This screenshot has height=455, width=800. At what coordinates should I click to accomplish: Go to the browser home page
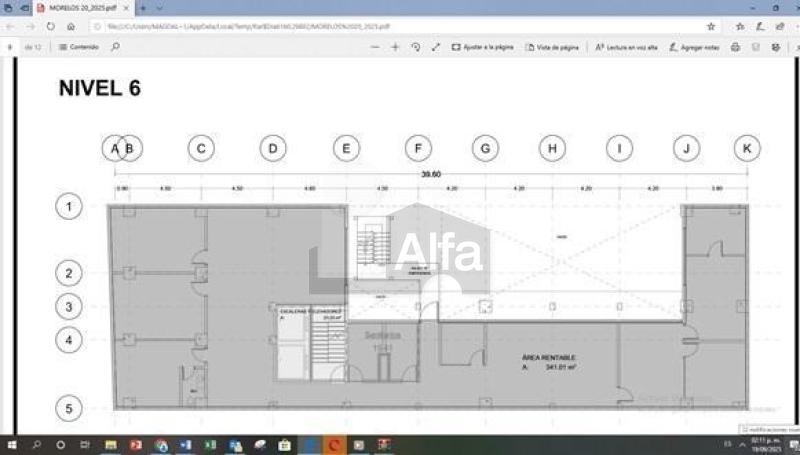[69, 26]
